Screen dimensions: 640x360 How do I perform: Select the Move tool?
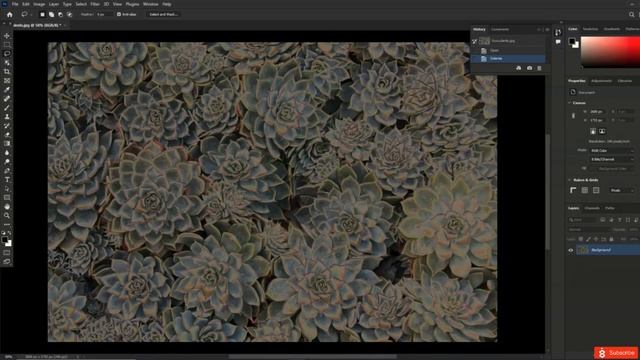pos(7,36)
